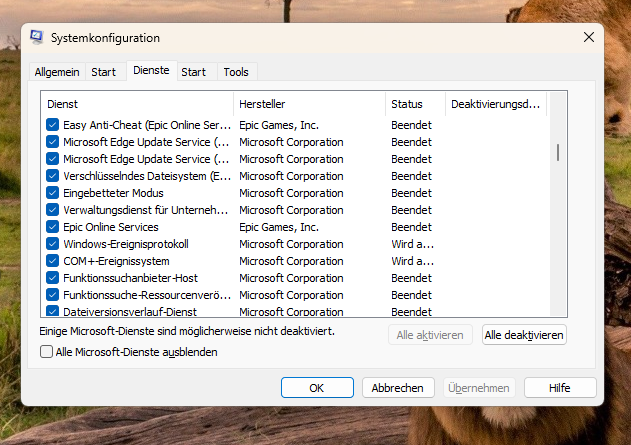Toggle Alle Microsoft-Dienste ausblenden checkbox
The height and width of the screenshot is (445, 631).
tap(46, 352)
